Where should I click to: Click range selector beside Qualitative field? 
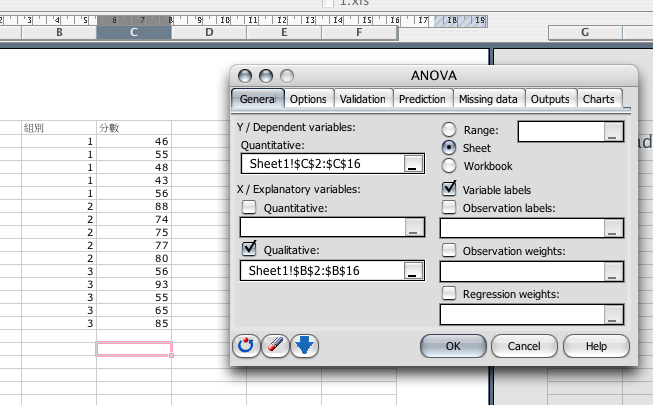(413, 271)
